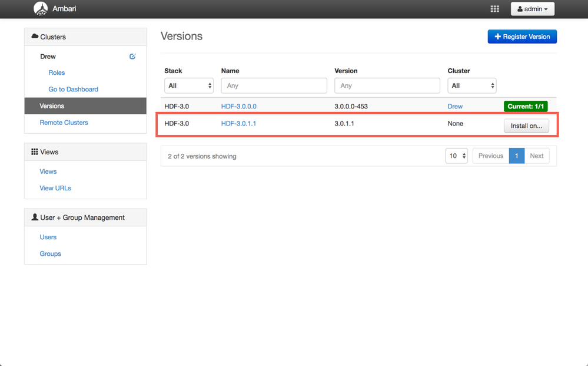Click the Register Version button

(522, 37)
